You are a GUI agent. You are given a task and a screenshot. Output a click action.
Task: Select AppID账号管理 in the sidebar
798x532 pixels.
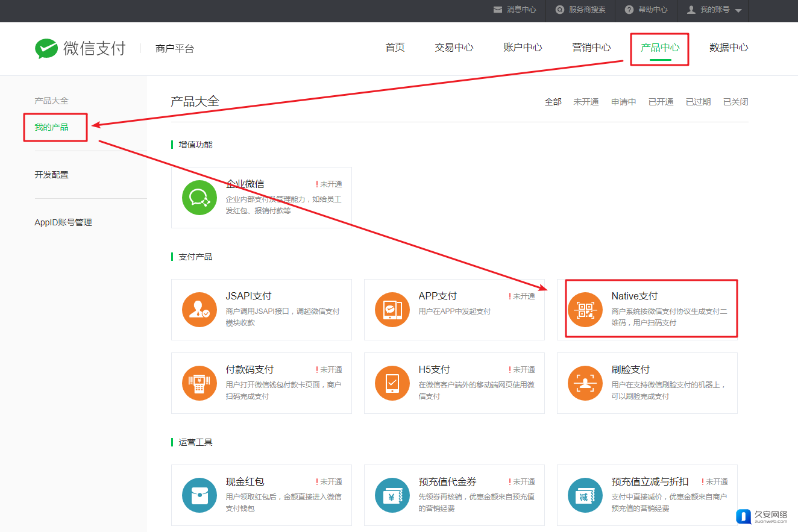tap(63, 222)
